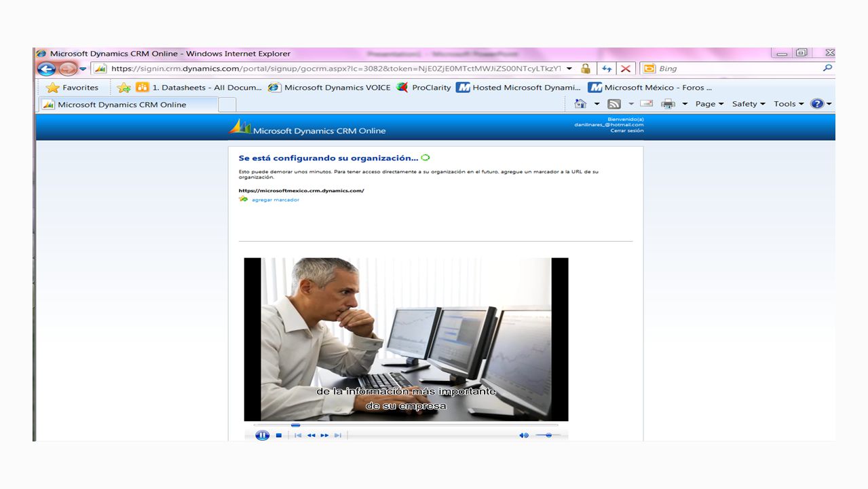Click the Add to Favorites Bar icon

(x=124, y=88)
